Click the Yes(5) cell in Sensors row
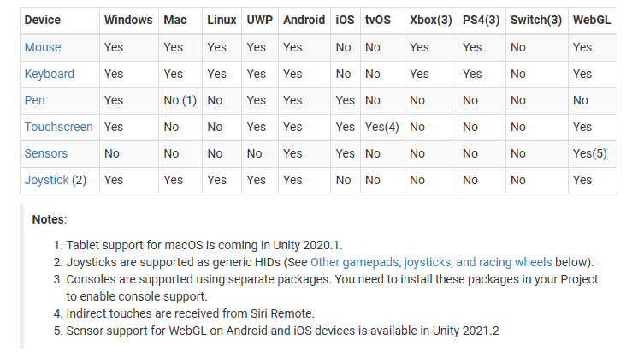 pos(590,153)
